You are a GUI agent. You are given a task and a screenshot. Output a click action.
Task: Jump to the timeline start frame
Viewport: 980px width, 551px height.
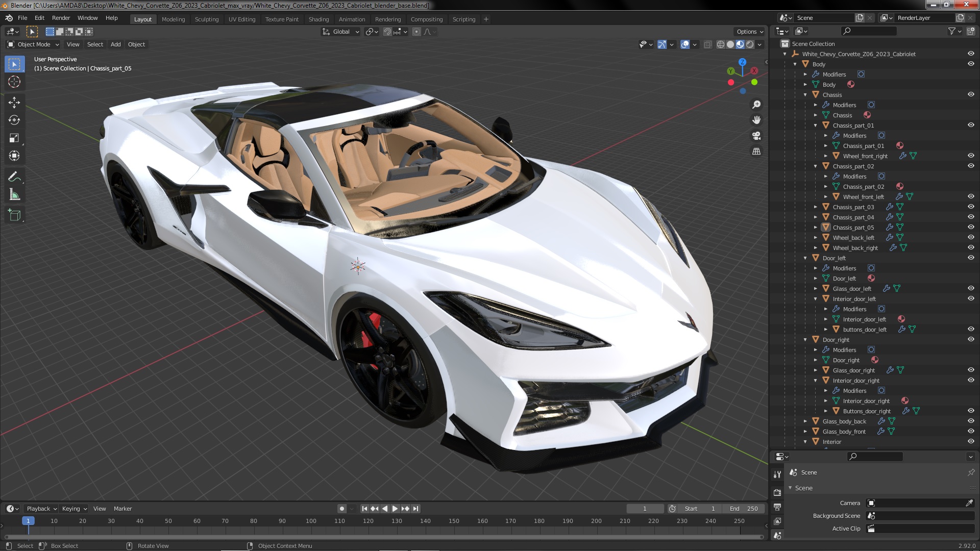[x=364, y=509]
